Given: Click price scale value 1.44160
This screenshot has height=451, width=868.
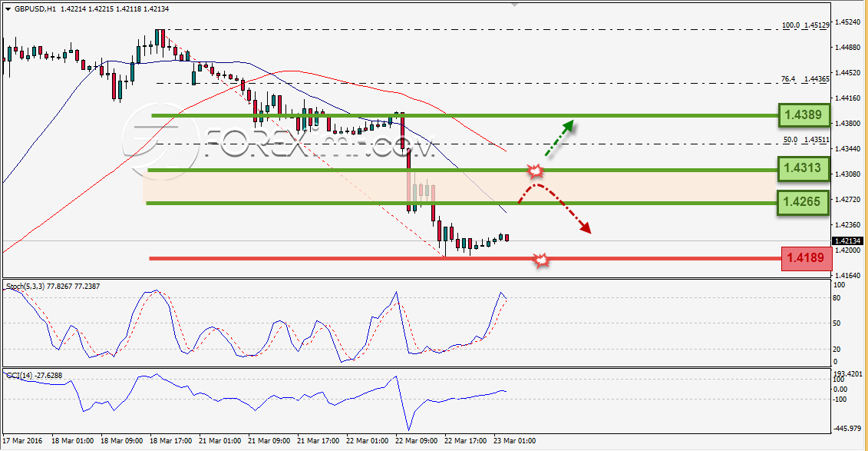Looking at the screenshot, I should (x=847, y=98).
